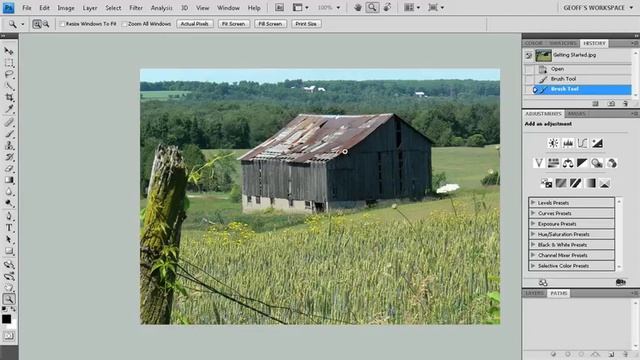Viewport: 640px width, 360px height.
Task: Delete current history state via trash icon
Action: (x=625, y=104)
